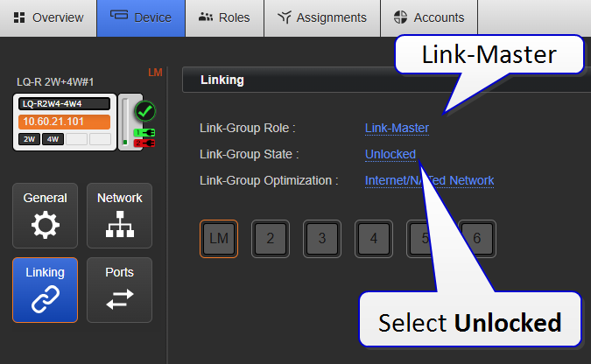Viewport: 591px width, 364px height.
Task: Select the Linking chain-link tile
Action: click(x=45, y=290)
